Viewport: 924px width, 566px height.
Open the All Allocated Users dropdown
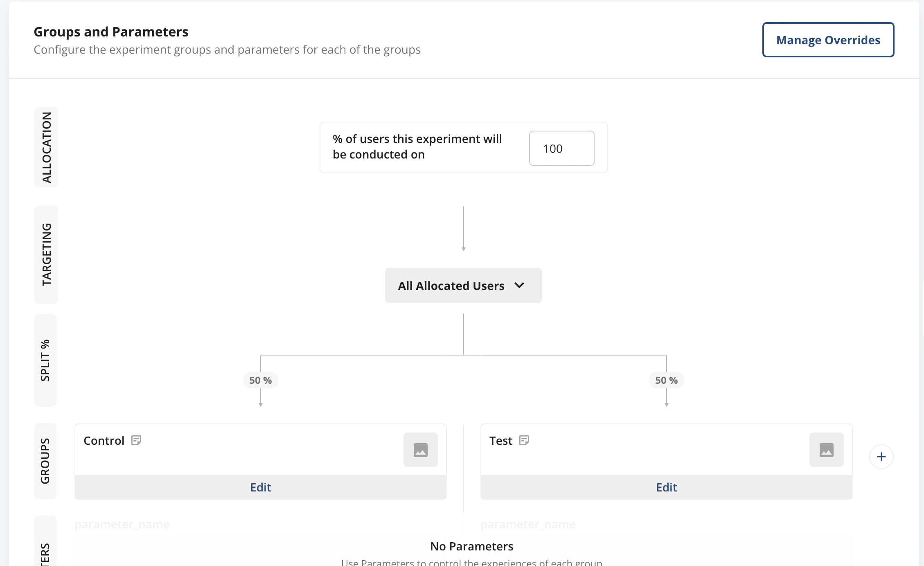(x=463, y=285)
